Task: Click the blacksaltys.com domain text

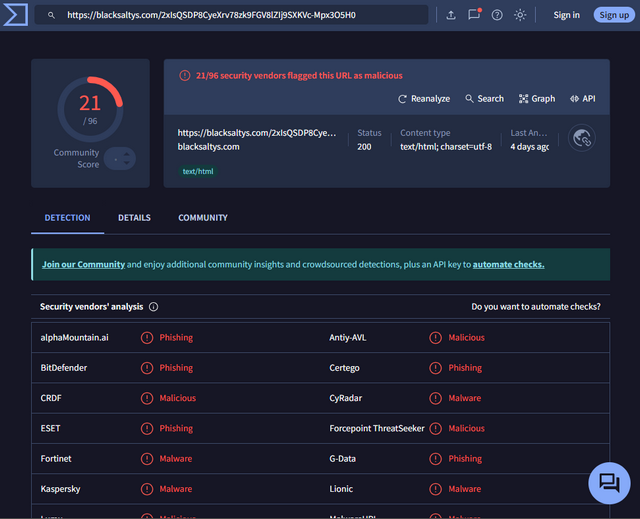Action: point(209,147)
